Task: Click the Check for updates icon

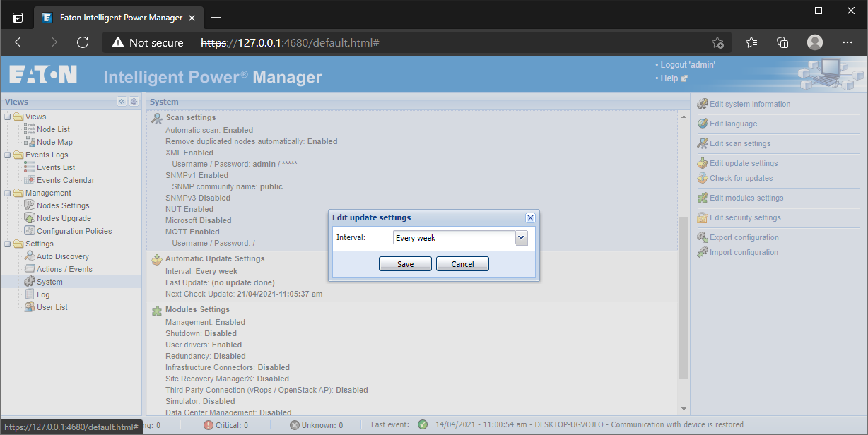Action: point(703,178)
